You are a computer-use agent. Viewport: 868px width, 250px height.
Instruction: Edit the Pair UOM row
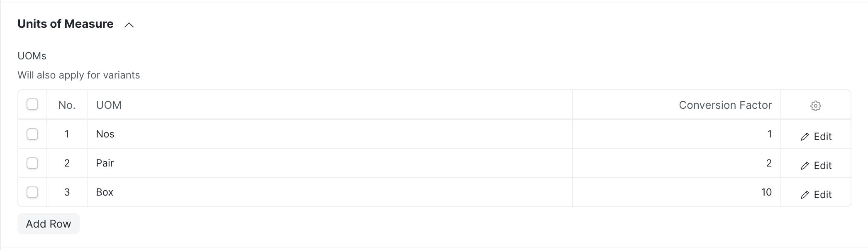pyautogui.click(x=822, y=166)
